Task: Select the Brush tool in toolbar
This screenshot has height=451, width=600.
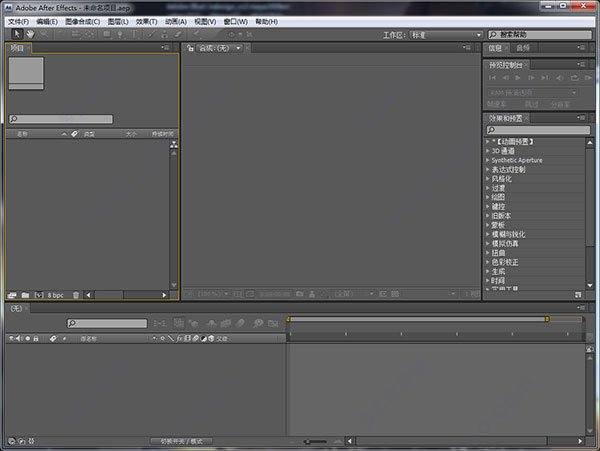Action: (152, 34)
